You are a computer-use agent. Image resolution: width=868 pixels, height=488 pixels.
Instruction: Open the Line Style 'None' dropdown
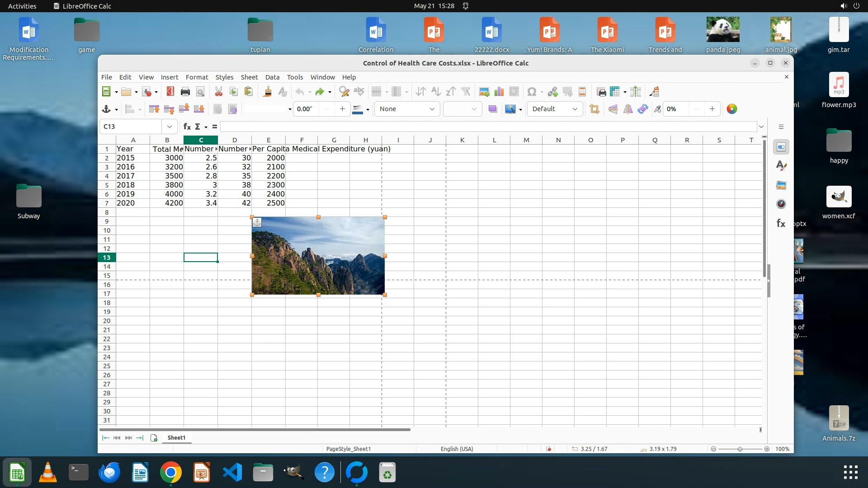(x=432, y=109)
